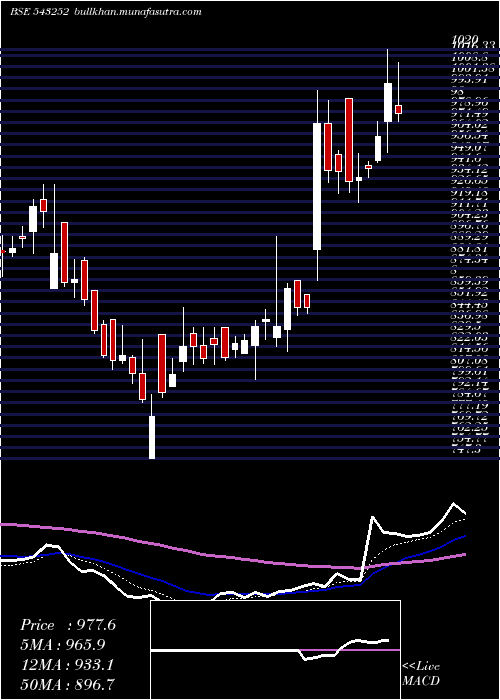This screenshot has width=500, height=700.
Task: Click the <<Live MACD label
Action: pyautogui.click(x=421, y=674)
